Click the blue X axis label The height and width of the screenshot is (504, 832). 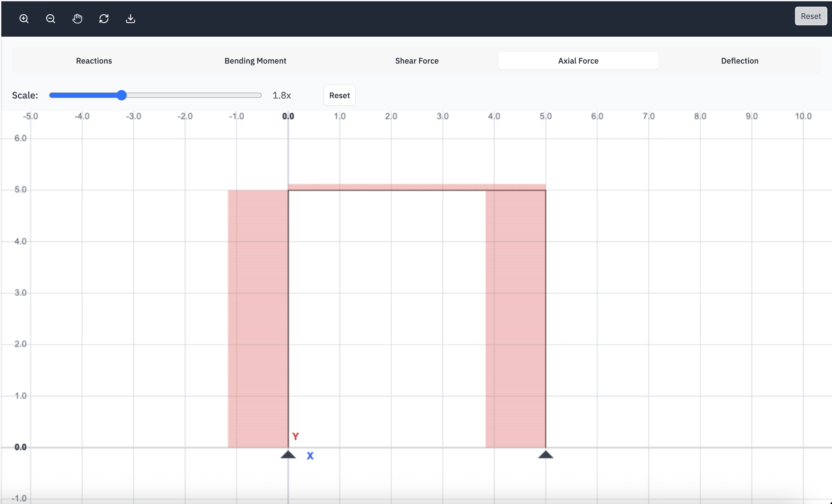pos(310,456)
